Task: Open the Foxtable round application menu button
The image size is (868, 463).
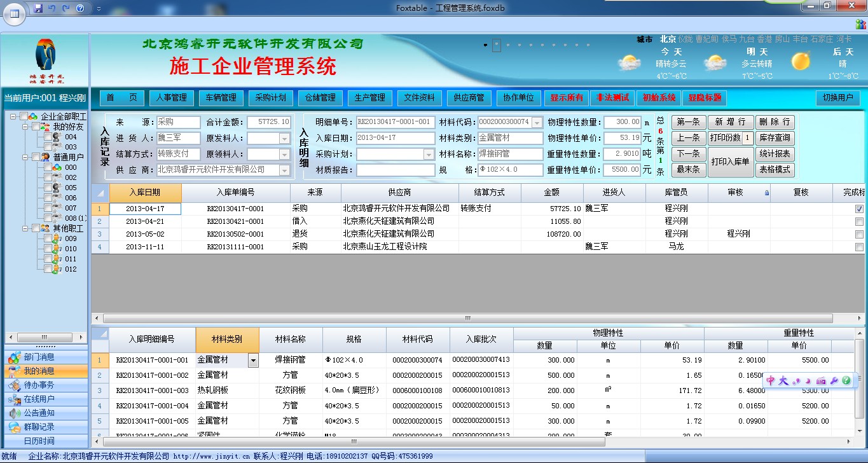Action: pos(14,13)
